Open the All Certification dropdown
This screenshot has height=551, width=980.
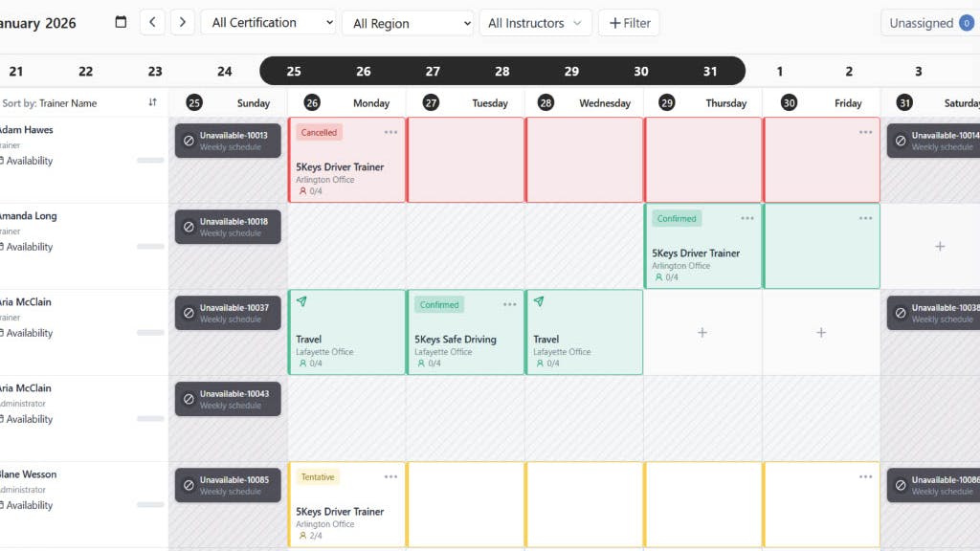[267, 22]
